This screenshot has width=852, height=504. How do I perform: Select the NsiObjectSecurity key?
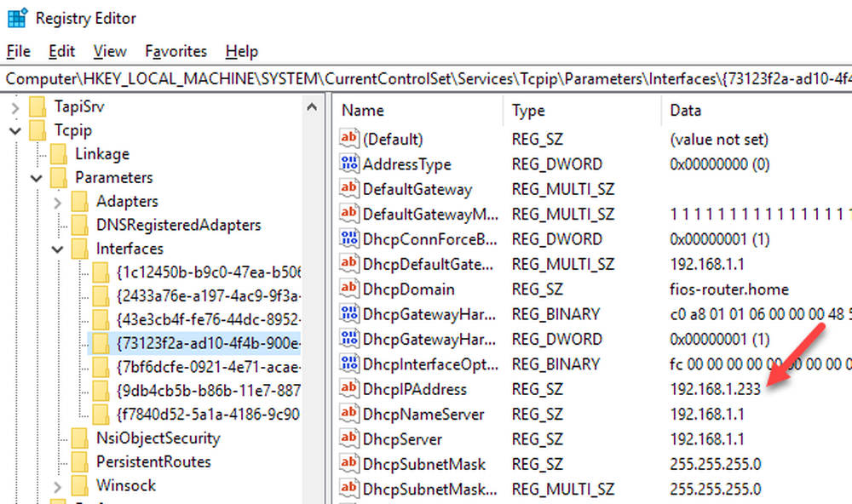[158, 438]
